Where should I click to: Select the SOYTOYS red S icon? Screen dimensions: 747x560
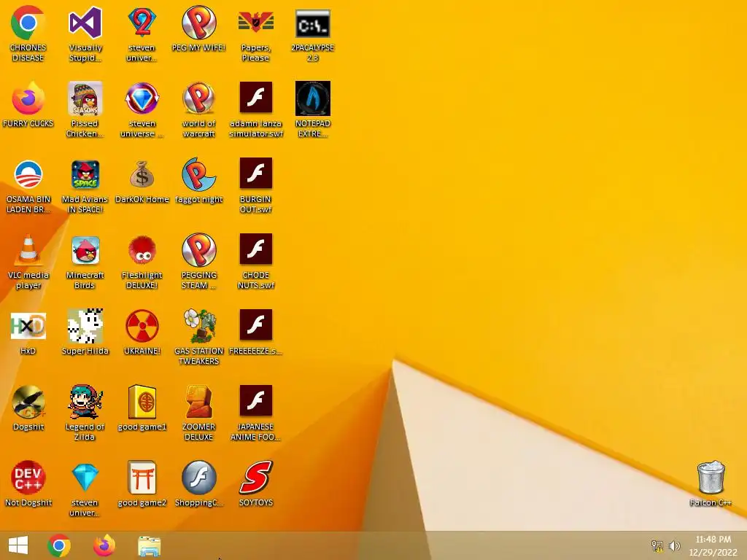[x=256, y=478]
